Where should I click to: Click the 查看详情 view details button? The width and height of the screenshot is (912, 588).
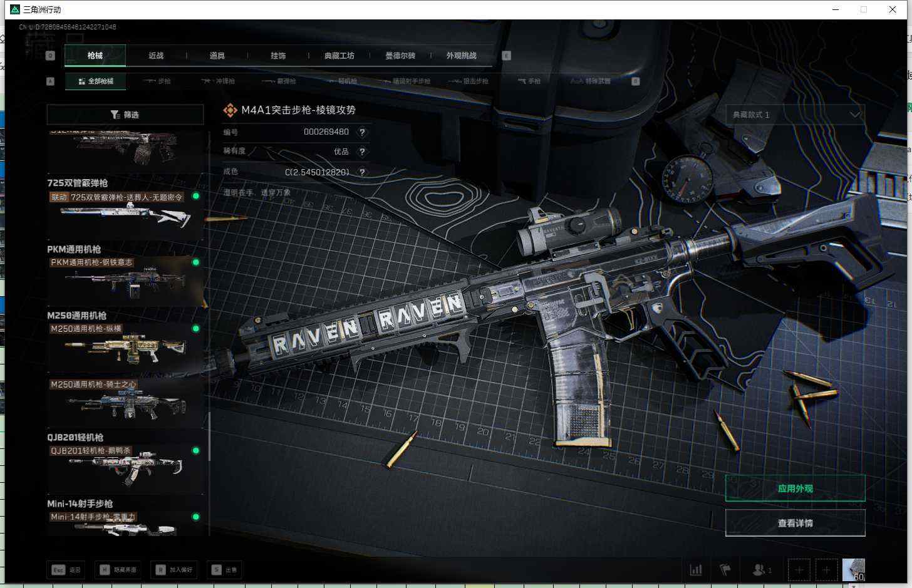pos(795,523)
